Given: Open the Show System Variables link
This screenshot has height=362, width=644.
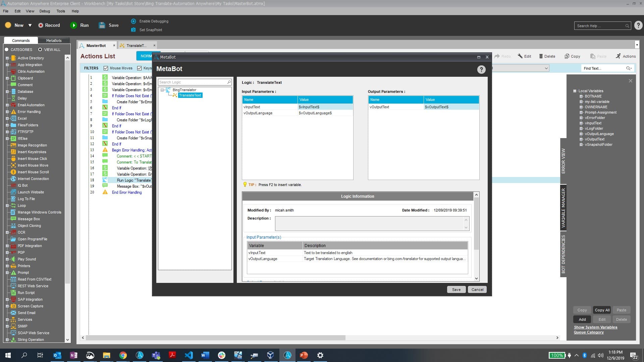Looking at the screenshot, I should point(595,327).
